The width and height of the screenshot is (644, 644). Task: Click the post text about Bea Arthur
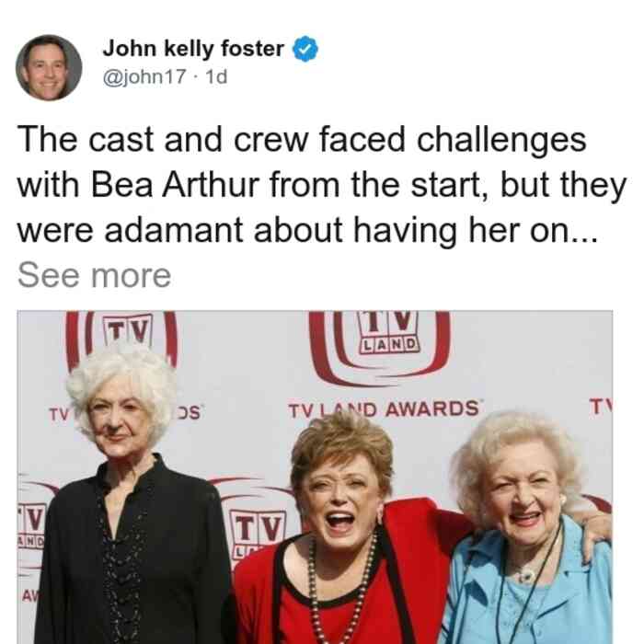point(322,184)
